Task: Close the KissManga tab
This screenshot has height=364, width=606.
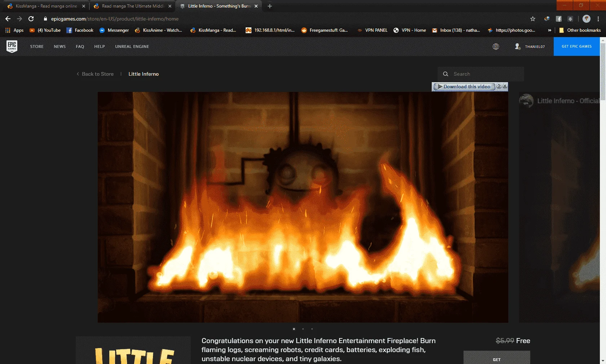Action: 84,6
